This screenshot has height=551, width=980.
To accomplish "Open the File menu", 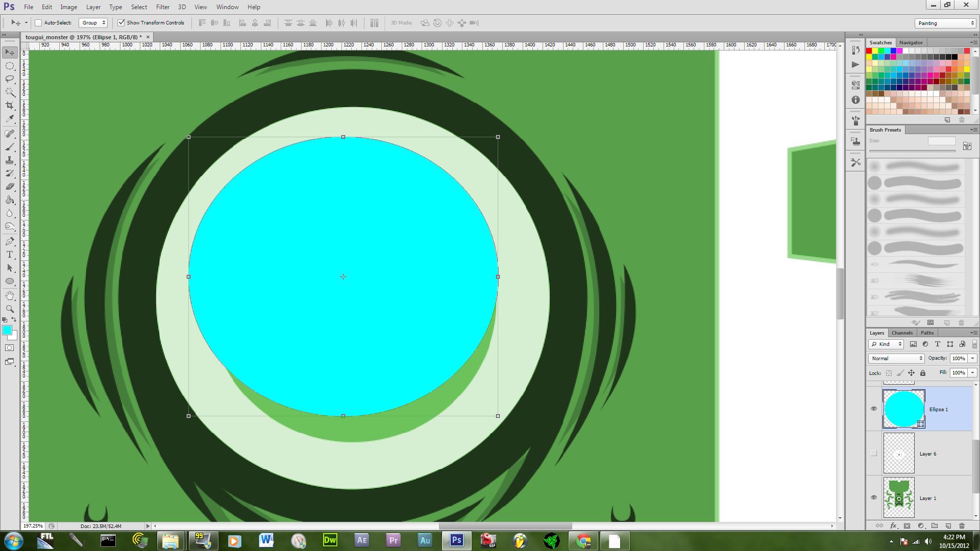I will [29, 7].
